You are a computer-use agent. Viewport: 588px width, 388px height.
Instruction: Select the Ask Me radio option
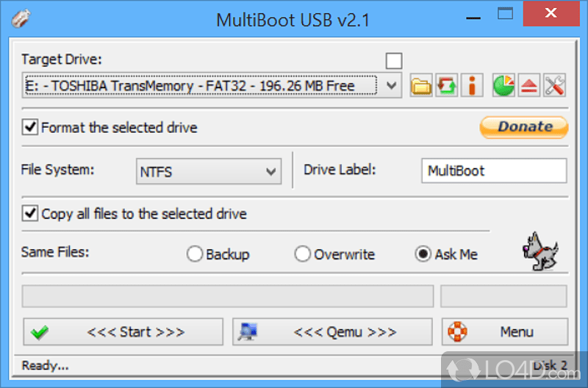click(446, 254)
